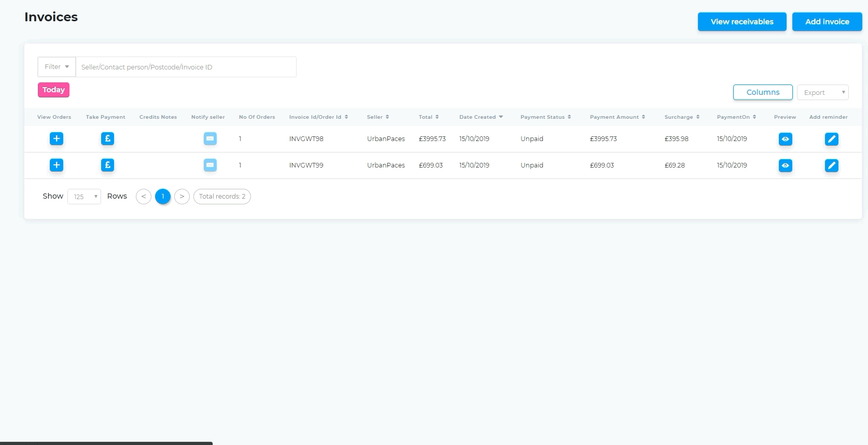Click Payment Amount £3995.73 cell
Viewport: 868px width, 445px height.
[x=604, y=139]
